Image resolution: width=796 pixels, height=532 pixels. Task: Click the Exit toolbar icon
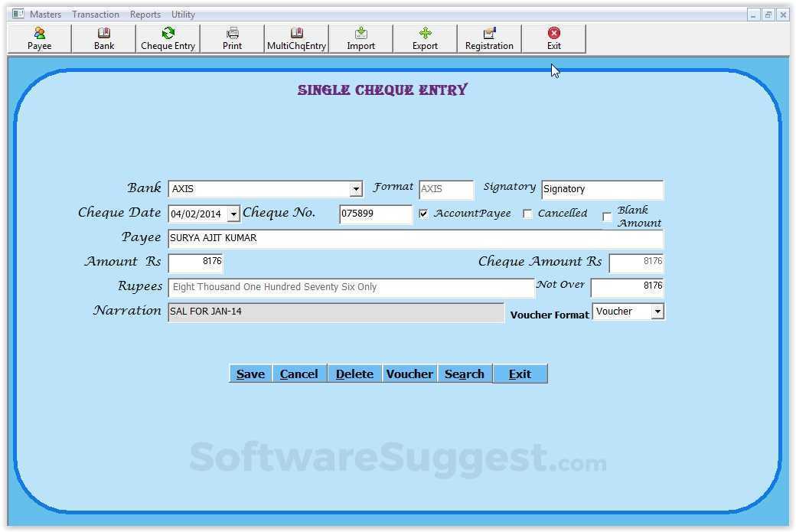(553, 38)
